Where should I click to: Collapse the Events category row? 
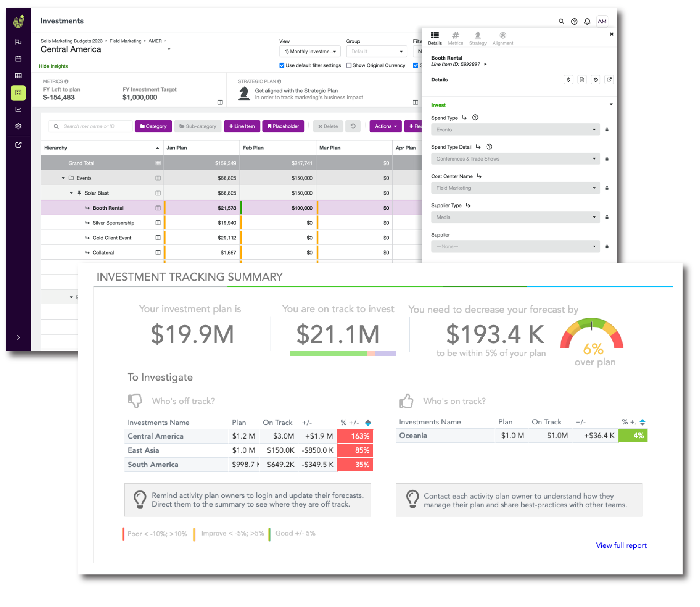[63, 178]
